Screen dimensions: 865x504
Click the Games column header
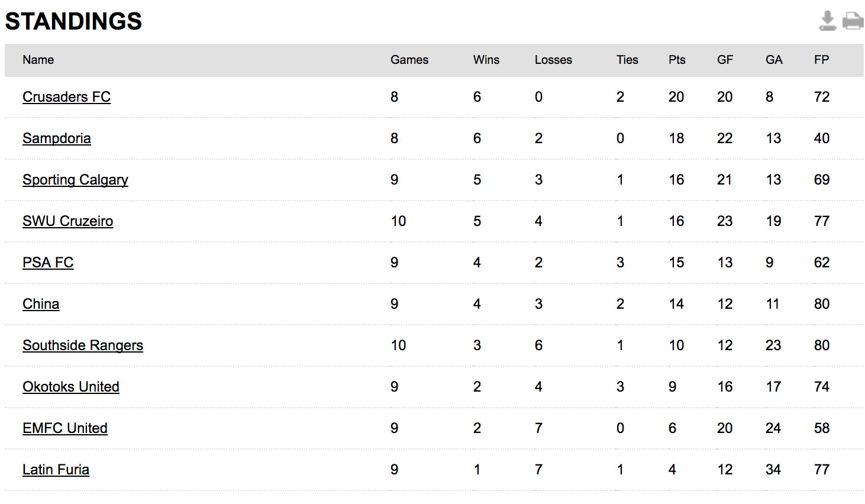[x=409, y=60]
